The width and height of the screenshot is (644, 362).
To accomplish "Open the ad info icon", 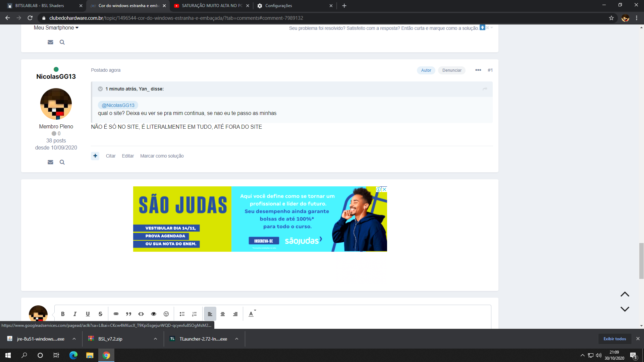I will [x=379, y=189].
